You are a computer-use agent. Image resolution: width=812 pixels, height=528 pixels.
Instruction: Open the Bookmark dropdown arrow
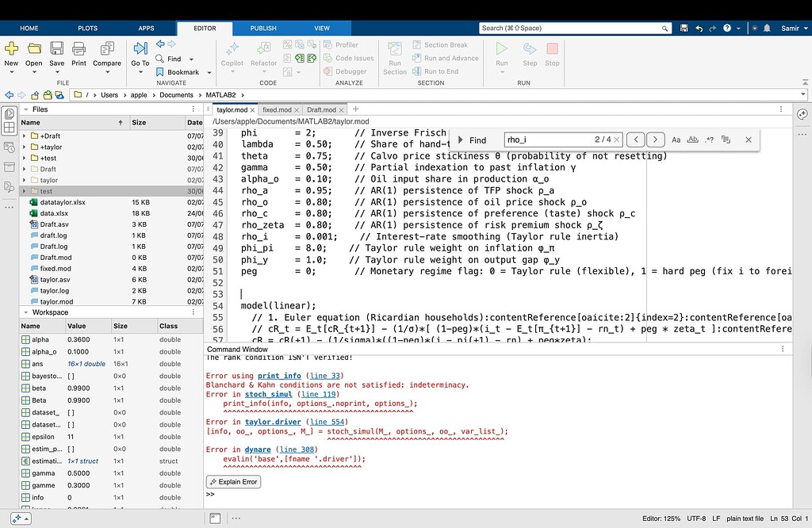click(209, 72)
